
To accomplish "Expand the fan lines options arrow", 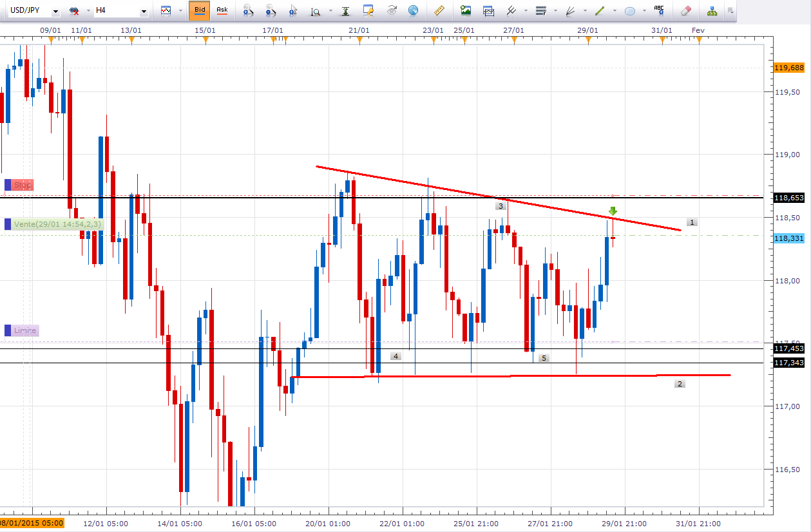I will 584,11.
